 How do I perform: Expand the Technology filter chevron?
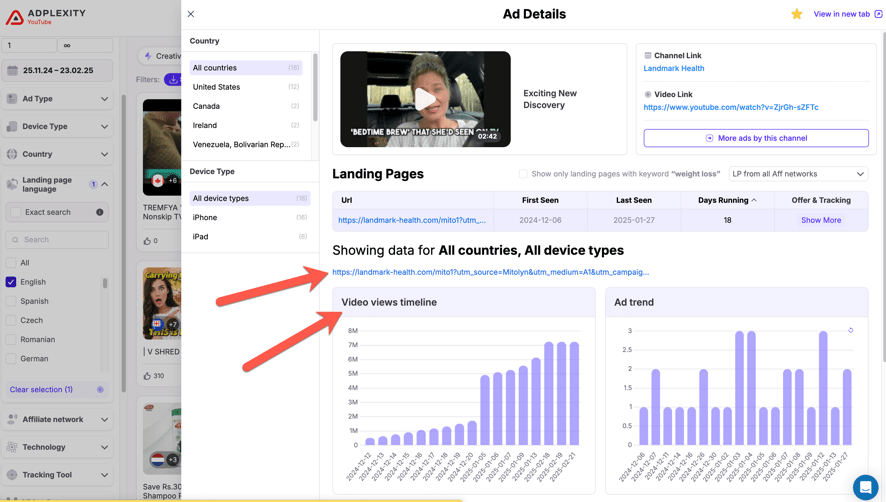[x=104, y=447]
